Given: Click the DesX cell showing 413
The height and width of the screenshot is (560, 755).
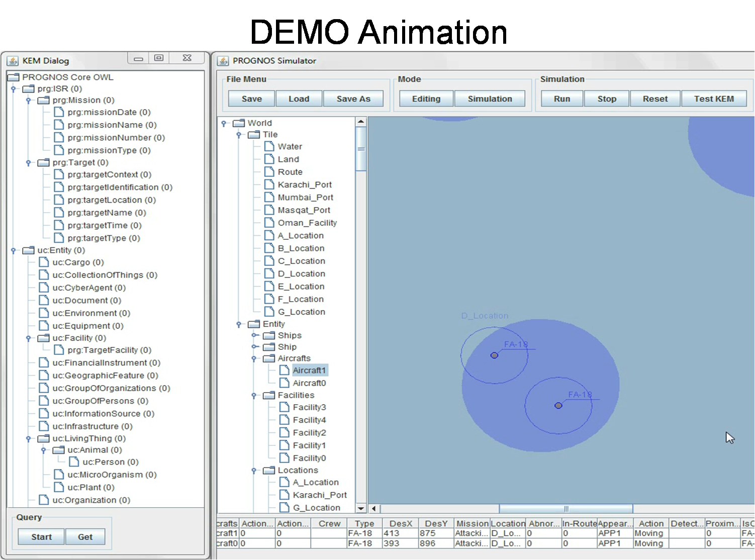Looking at the screenshot, I should point(400,533).
